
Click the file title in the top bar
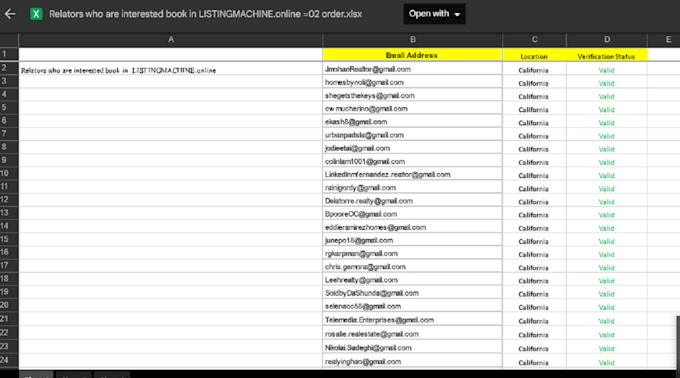click(206, 14)
